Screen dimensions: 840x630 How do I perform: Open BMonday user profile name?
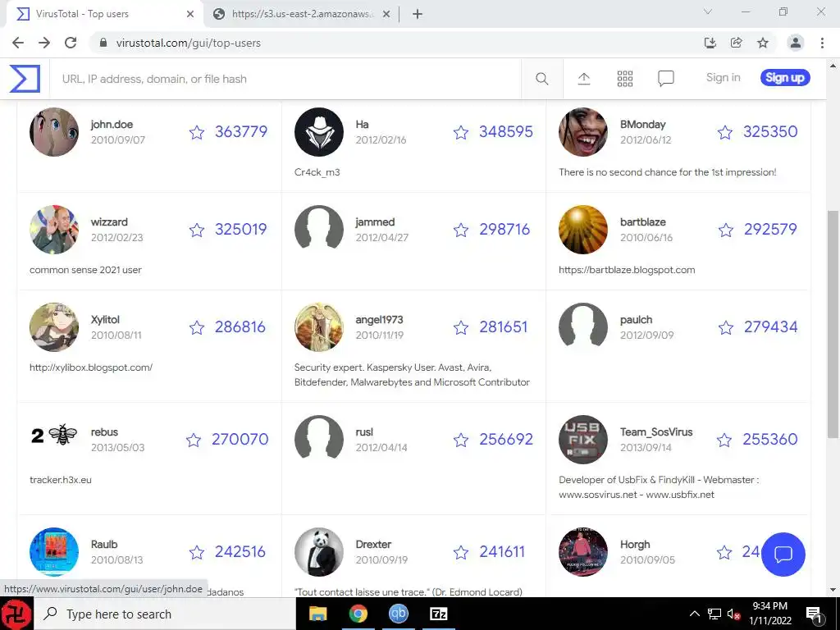pos(643,125)
